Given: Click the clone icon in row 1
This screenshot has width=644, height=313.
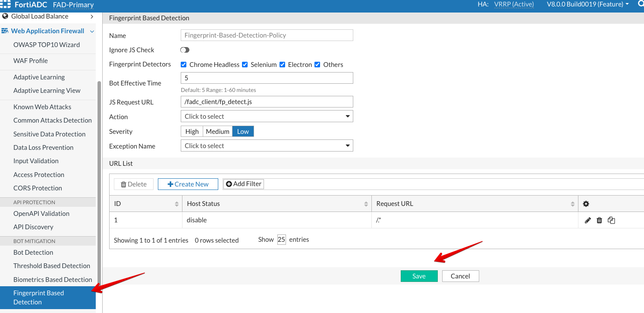Looking at the screenshot, I should tap(611, 220).
